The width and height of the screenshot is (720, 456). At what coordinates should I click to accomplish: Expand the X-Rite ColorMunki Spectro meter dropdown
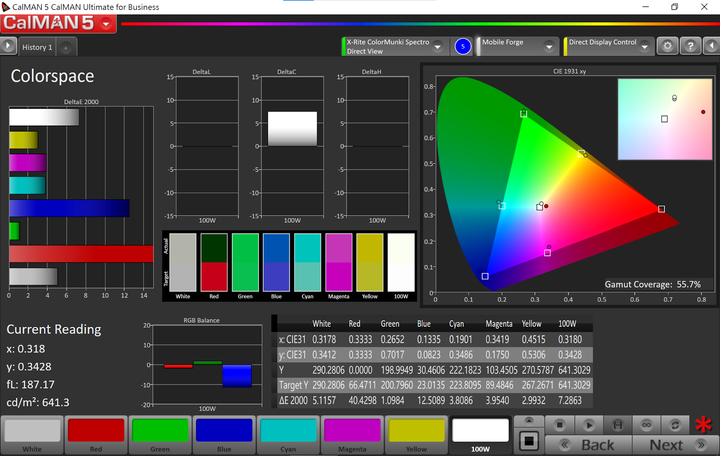438,46
